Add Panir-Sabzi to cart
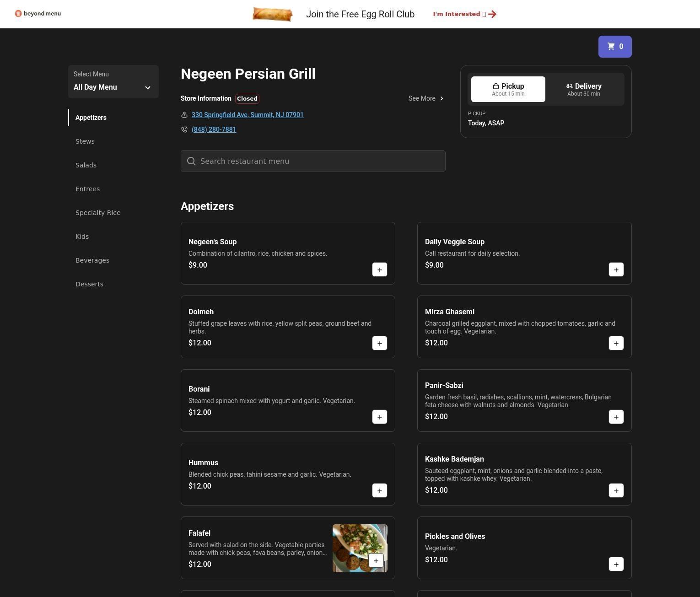The width and height of the screenshot is (700, 597). pyautogui.click(x=616, y=417)
